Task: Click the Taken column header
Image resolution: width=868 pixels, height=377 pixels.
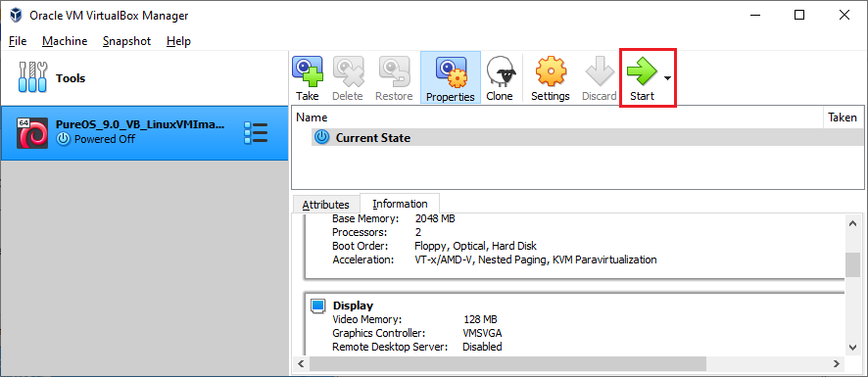Action: click(x=843, y=118)
